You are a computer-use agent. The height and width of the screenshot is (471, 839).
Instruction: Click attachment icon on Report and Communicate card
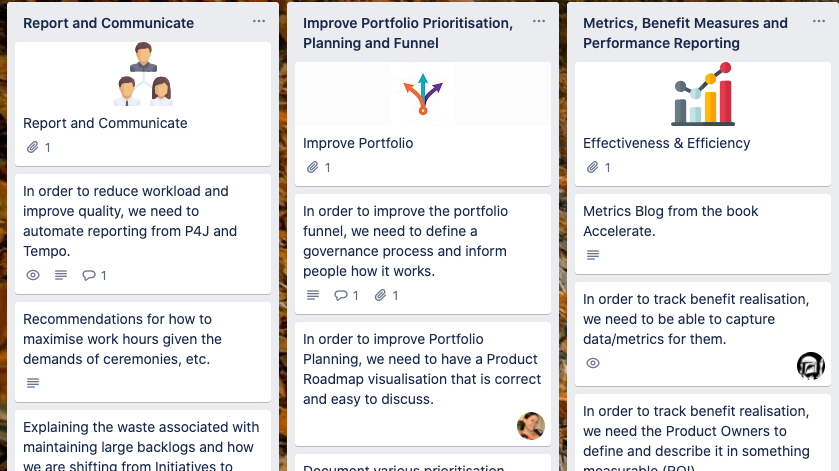click(33, 148)
